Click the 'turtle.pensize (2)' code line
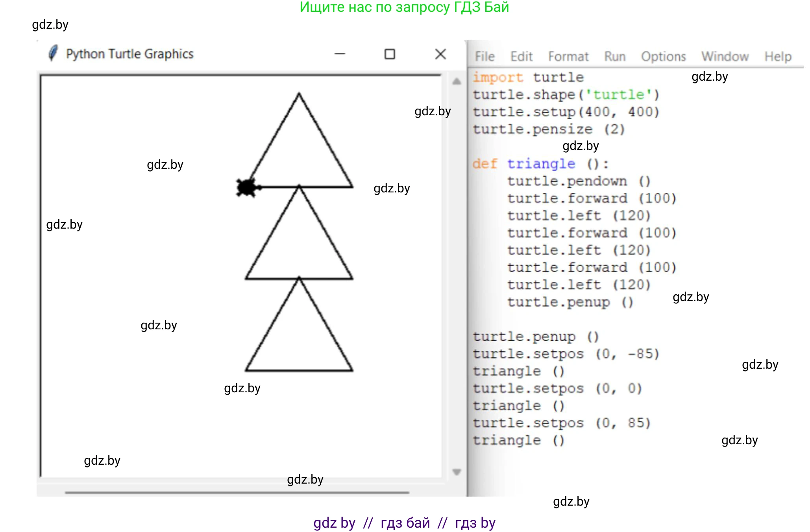Image resolution: width=810 pixels, height=532 pixels. click(x=549, y=129)
